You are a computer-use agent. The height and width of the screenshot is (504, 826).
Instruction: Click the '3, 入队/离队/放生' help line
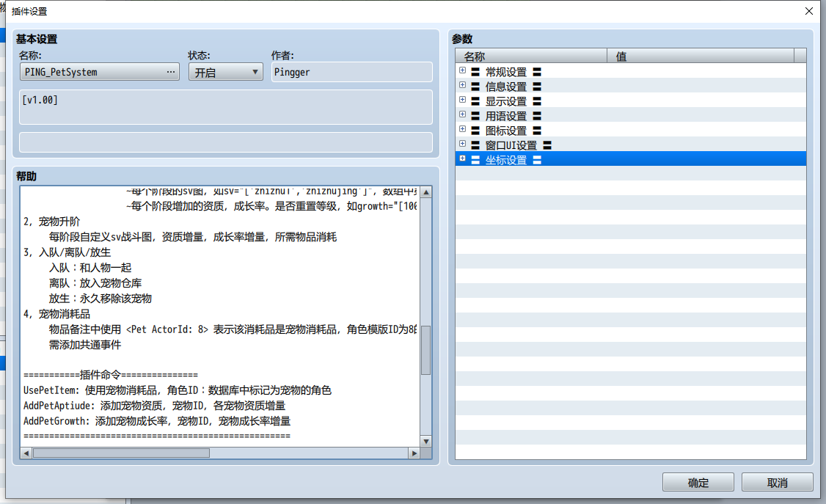[x=67, y=252]
